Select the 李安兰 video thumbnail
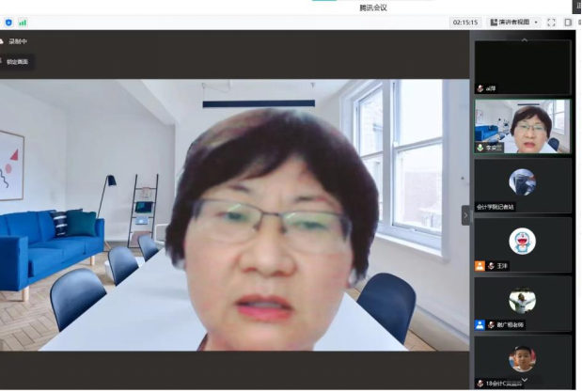This screenshot has width=582, height=392. 523,123
